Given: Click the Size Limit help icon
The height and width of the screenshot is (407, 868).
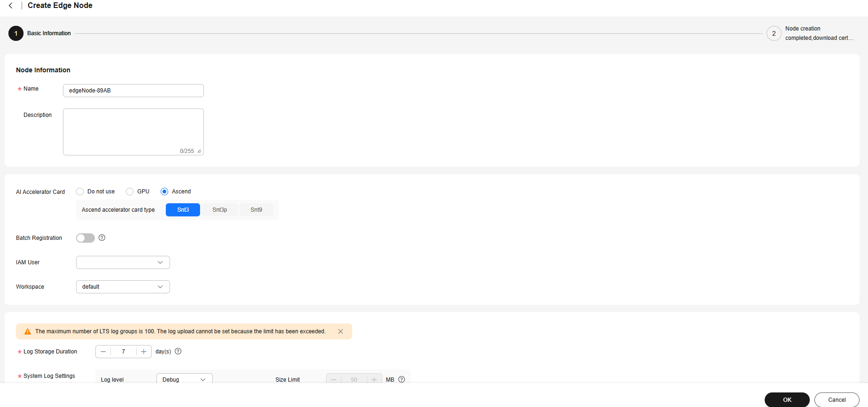Looking at the screenshot, I should click(x=402, y=379).
